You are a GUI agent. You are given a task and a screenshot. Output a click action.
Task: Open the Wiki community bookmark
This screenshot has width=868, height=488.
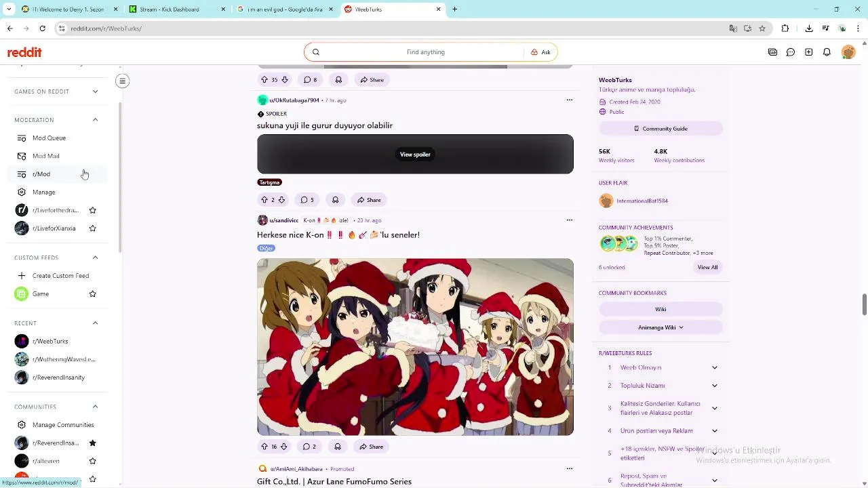click(660, 309)
